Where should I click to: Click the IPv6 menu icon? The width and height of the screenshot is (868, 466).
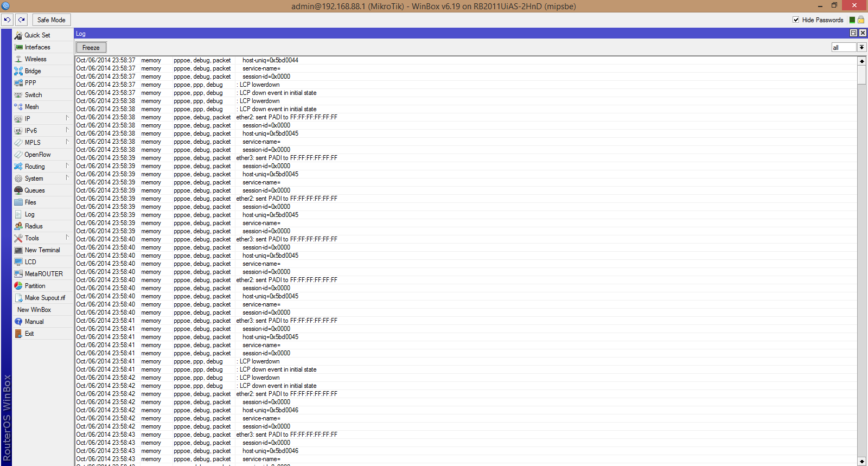click(x=18, y=131)
